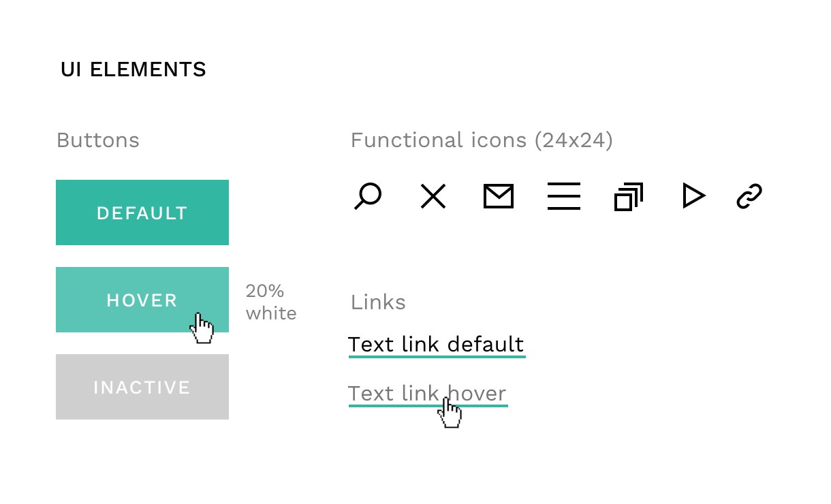Select the "Buttons" section label
This screenshot has width=831, height=504.
[x=97, y=140]
